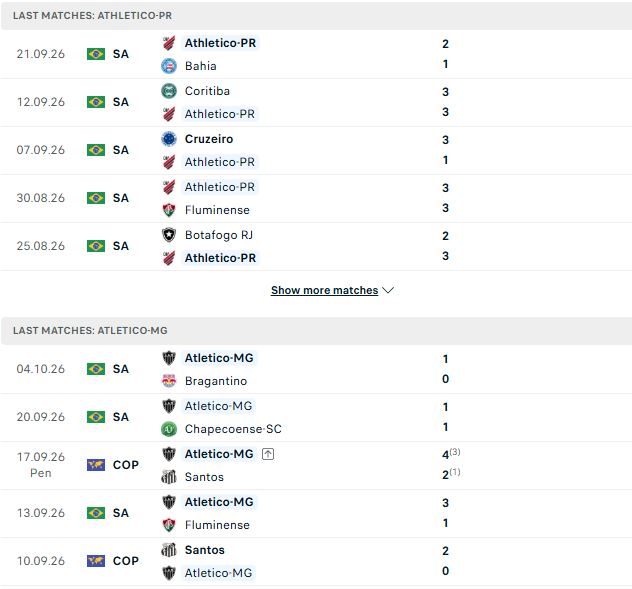Click the advancing arrow icon beside Atletico-MG
This screenshot has width=632, height=589.
point(268,454)
